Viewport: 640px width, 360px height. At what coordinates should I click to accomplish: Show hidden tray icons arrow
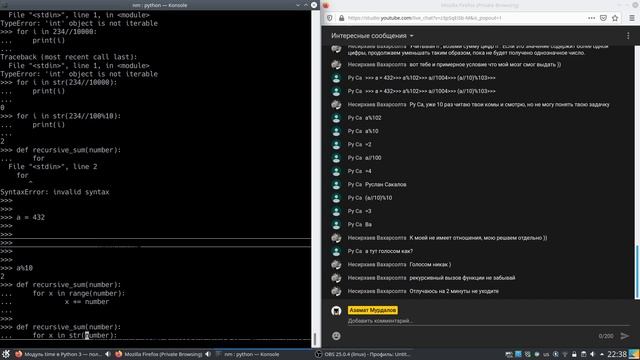[x=602, y=354]
